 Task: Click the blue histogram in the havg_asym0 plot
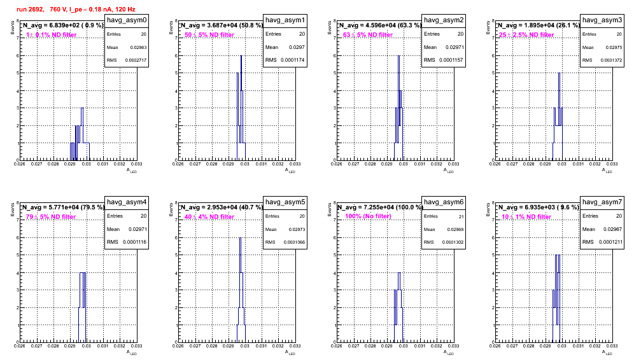coord(80,134)
